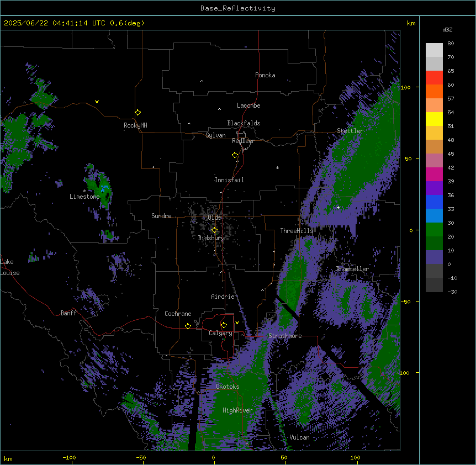This screenshot has height=465, width=476.
Task: Click the Cochrane label
Action: click(178, 314)
